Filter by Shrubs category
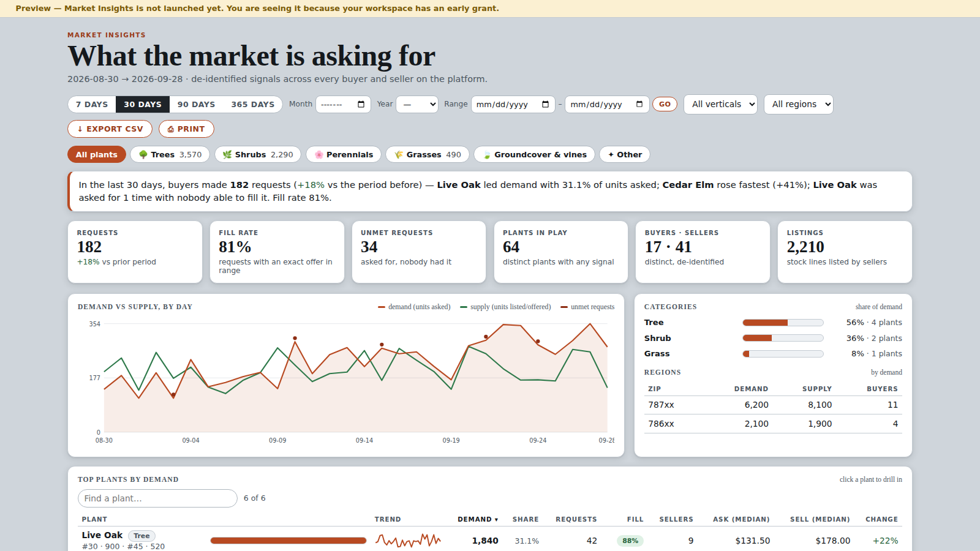Viewport: 980px width, 551px height. (258, 154)
